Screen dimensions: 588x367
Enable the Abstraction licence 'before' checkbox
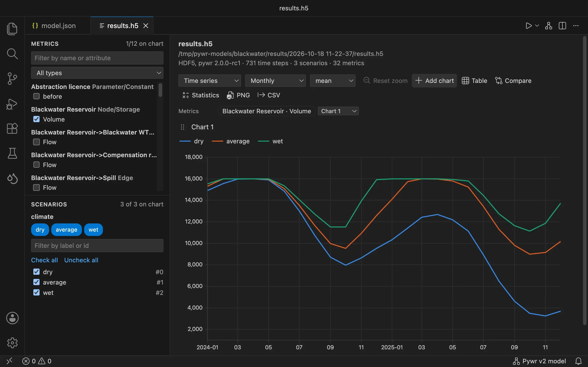(x=37, y=96)
